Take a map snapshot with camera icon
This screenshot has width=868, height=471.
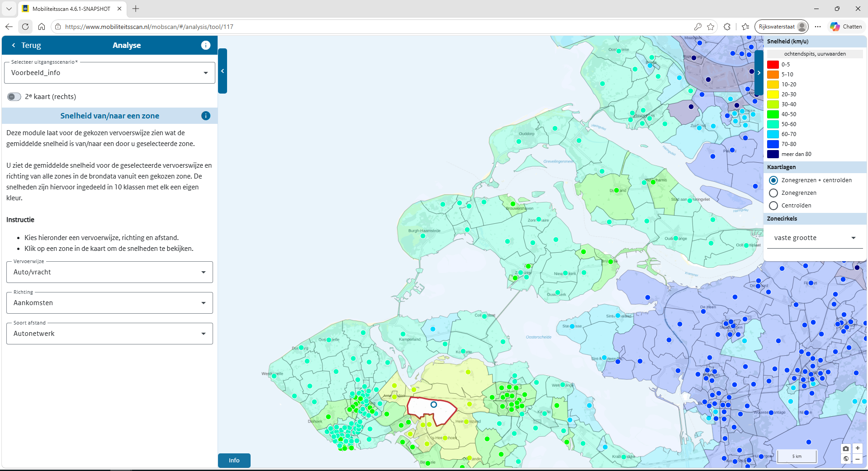[x=846, y=448]
